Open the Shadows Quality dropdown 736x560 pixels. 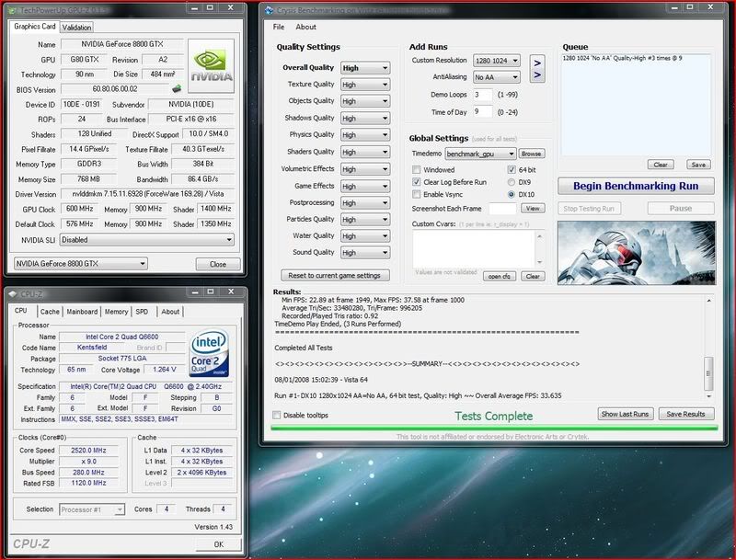click(x=365, y=119)
